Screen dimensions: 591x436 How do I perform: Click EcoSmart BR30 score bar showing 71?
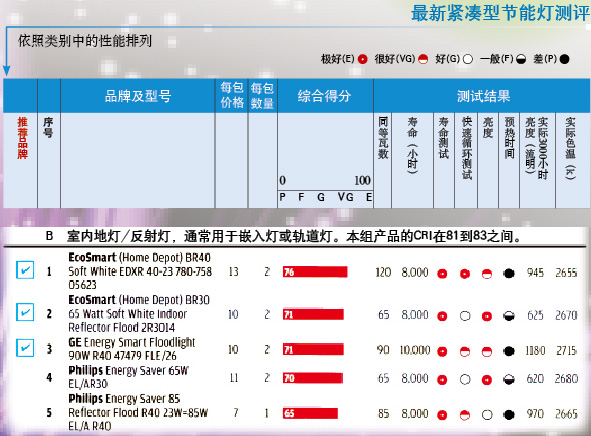point(313,314)
